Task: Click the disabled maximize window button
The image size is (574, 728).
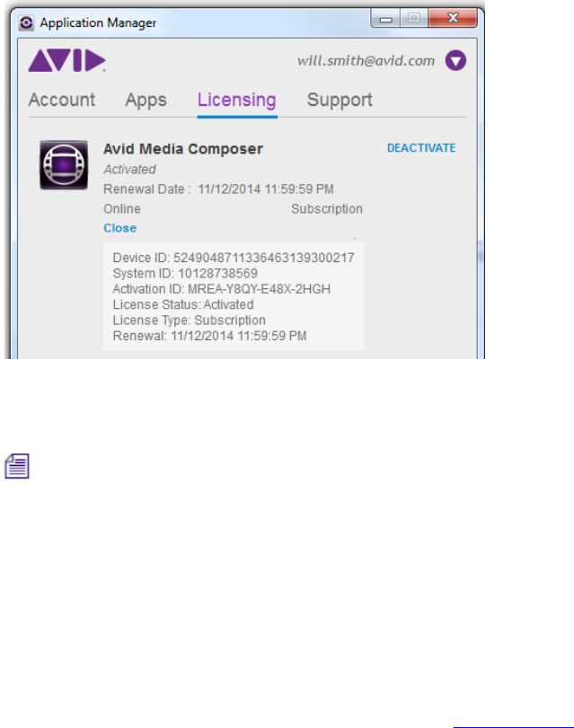Action: tap(413, 19)
